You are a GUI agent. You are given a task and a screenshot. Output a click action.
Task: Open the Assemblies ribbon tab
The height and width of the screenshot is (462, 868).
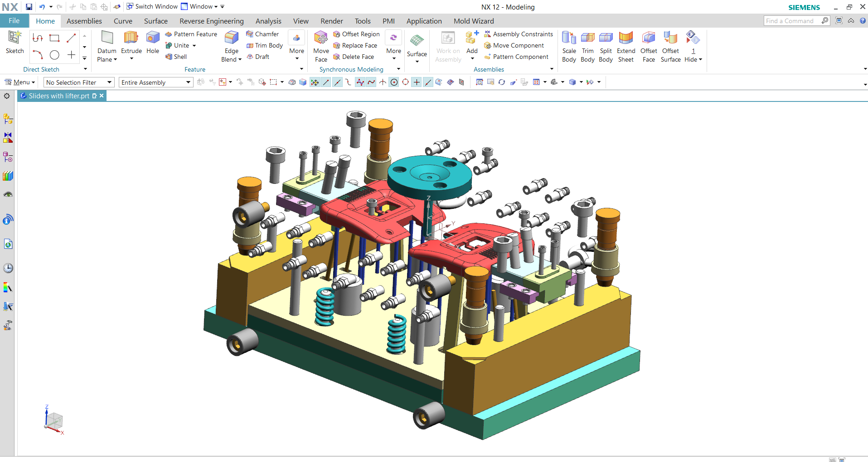click(84, 21)
